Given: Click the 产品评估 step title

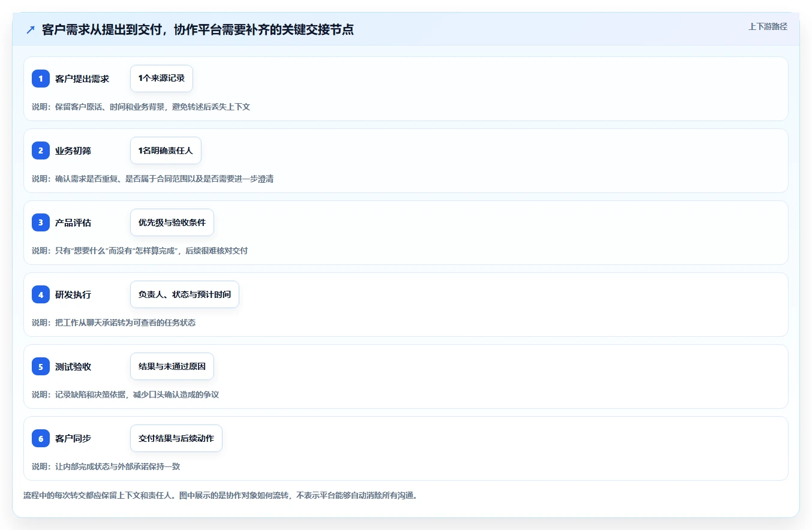Looking at the screenshot, I should [73, 222].
